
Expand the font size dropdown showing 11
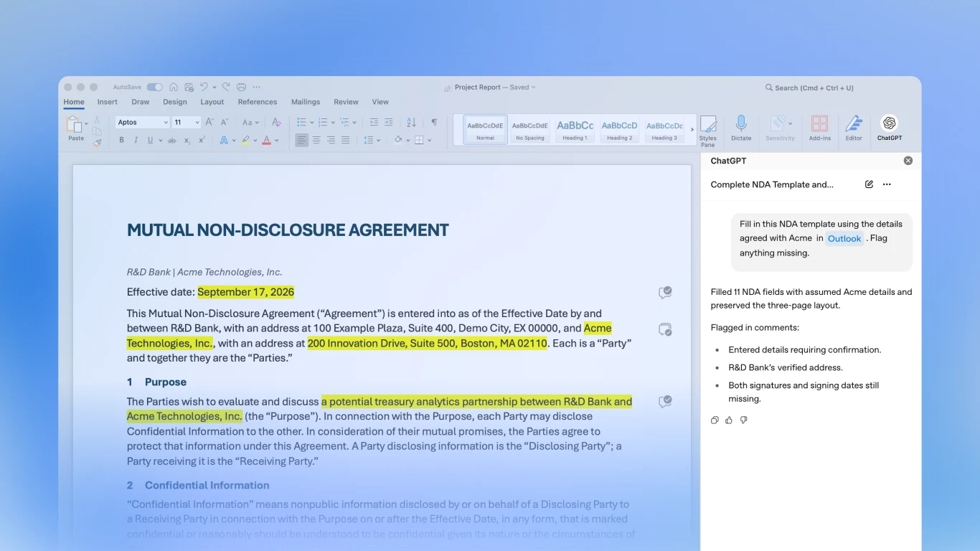pyautogui.click(x=186, y=123)
